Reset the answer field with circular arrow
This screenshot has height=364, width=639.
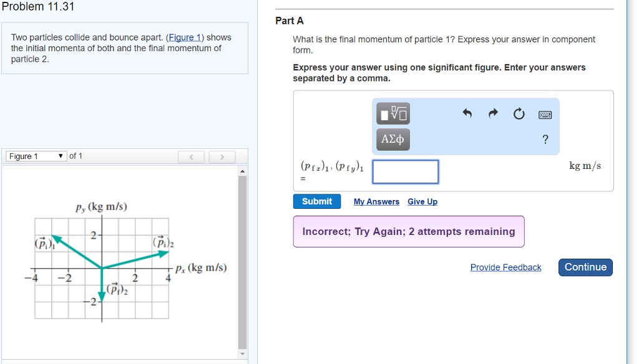coord(519,113)
